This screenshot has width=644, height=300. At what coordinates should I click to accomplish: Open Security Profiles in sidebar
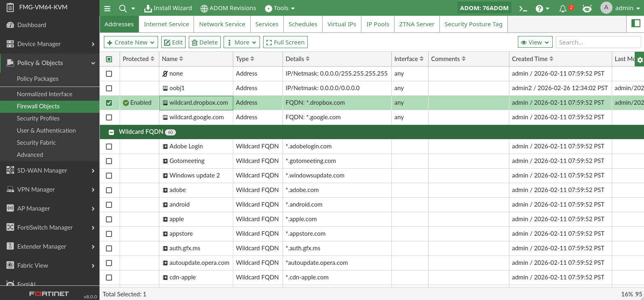[x=38, y=118]
